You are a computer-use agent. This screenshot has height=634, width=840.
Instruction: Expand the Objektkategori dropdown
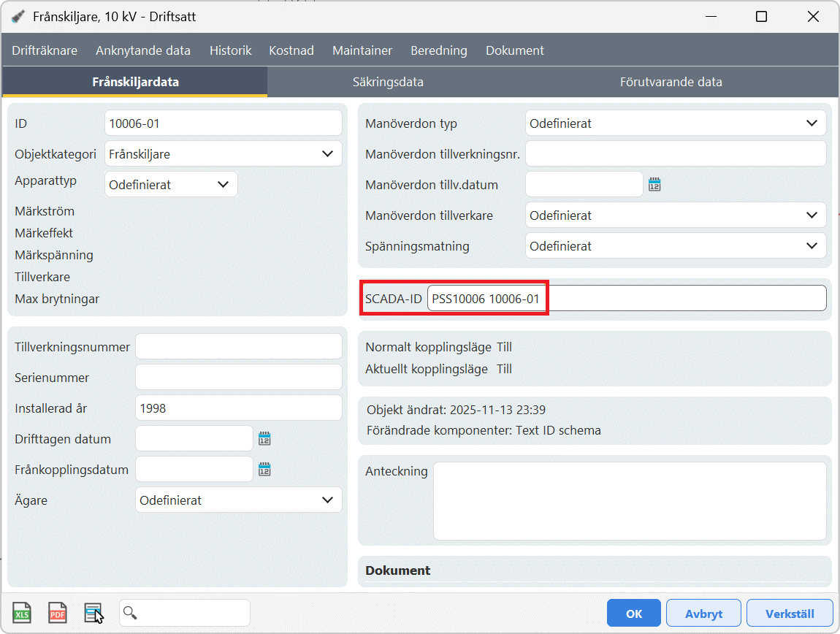[327, 154]
